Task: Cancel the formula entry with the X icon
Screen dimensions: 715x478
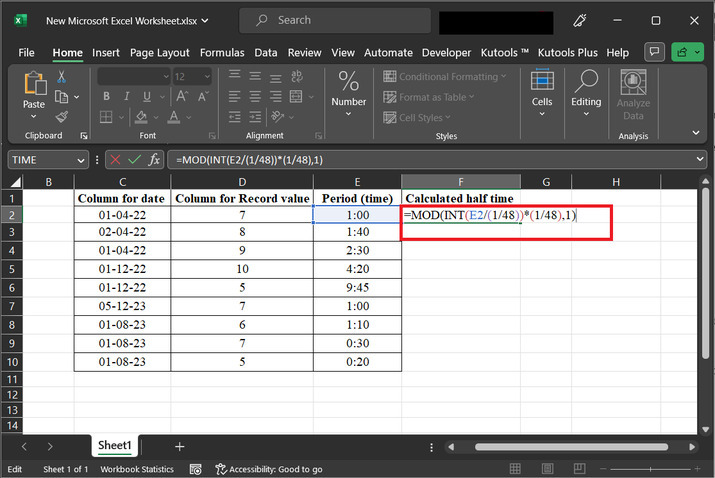Action: [115, 159]
